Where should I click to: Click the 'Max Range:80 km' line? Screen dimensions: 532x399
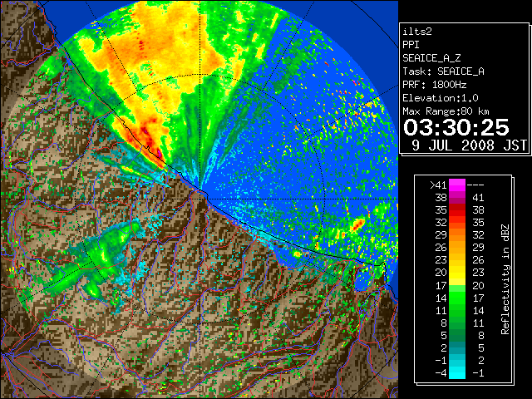(446, 111)
